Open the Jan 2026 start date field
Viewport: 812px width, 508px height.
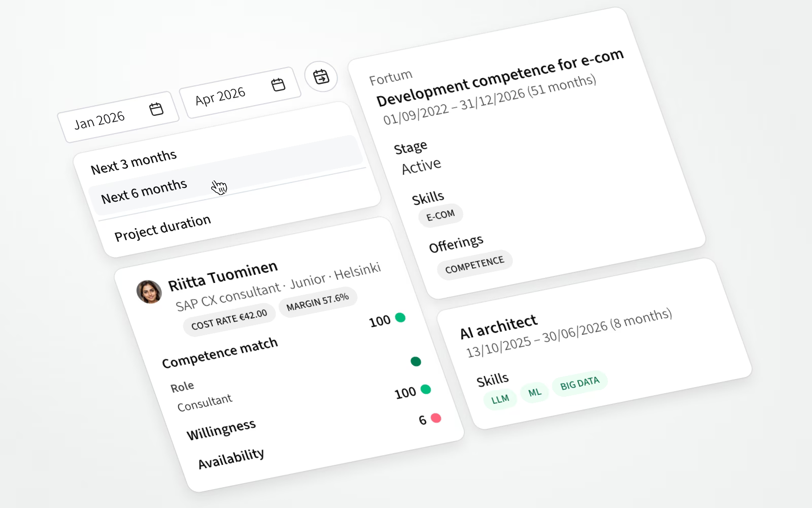(x=118, y=117)
